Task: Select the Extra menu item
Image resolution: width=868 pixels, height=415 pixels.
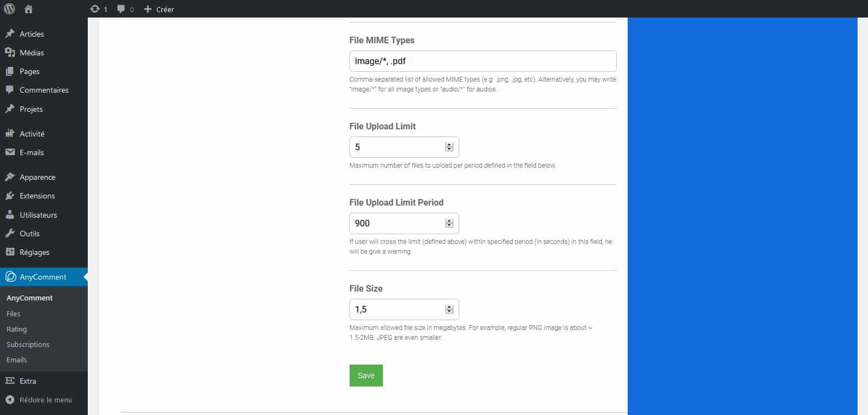Action: point(27,381)
